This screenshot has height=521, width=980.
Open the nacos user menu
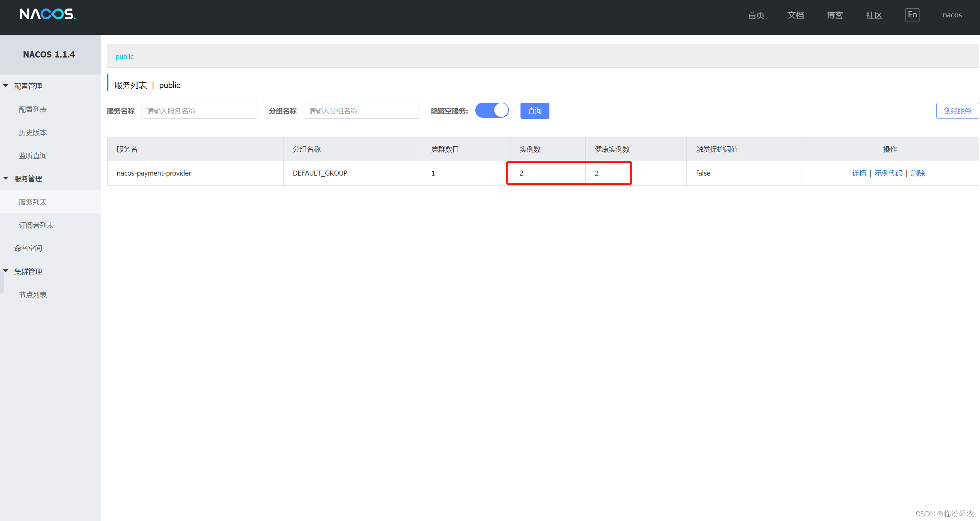point(952,15)
